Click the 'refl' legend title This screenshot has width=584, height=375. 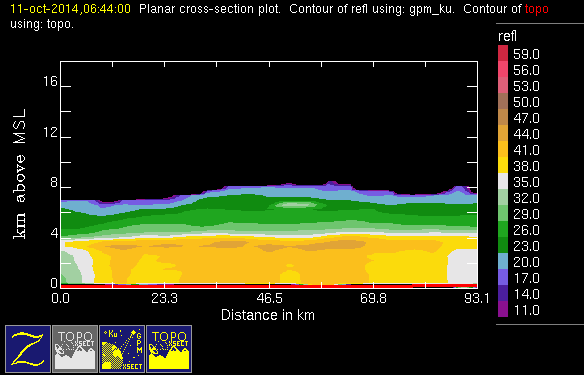(x=507, y=36)
